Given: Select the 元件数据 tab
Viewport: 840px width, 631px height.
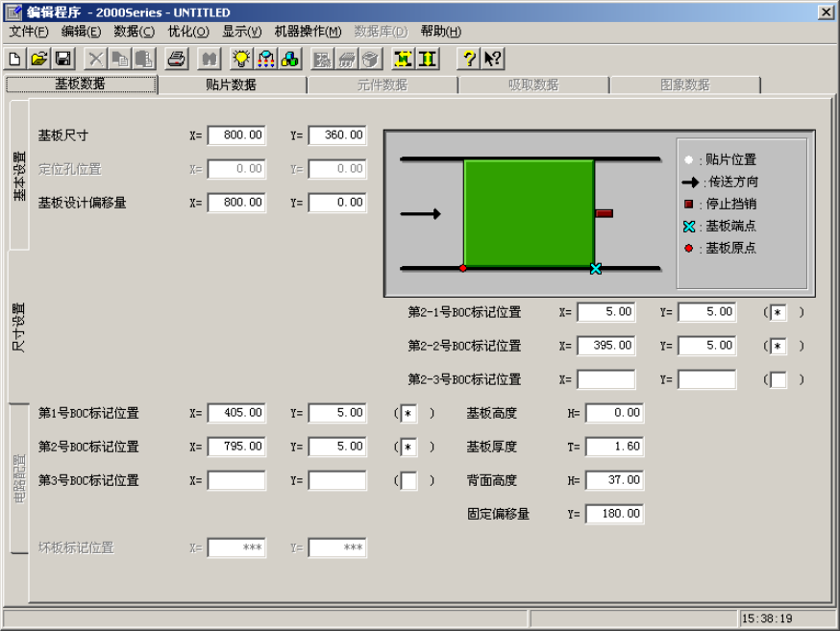Looking at the screenshot, I should [x=383, y=85].
